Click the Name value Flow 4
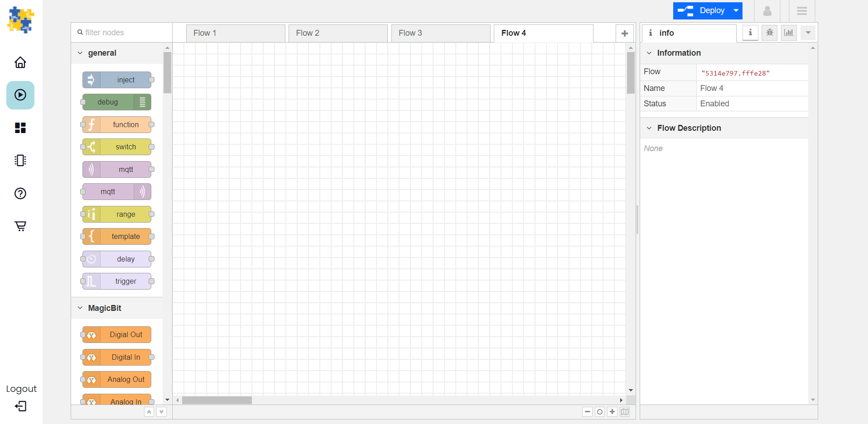The image size is (868, 424). (712, 88)
